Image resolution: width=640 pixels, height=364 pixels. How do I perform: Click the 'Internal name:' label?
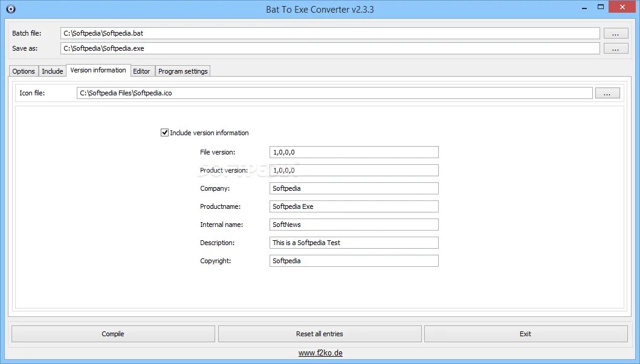coord(221,225)
